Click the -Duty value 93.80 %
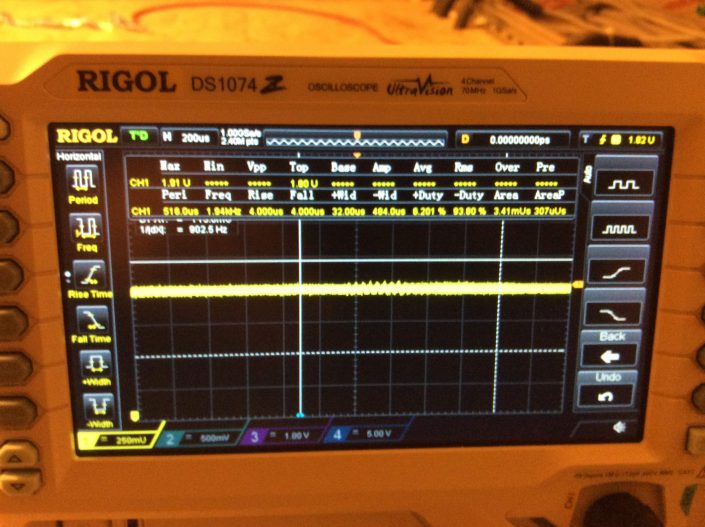Screen dimensions: 705x527 click(x=470, y=211)
